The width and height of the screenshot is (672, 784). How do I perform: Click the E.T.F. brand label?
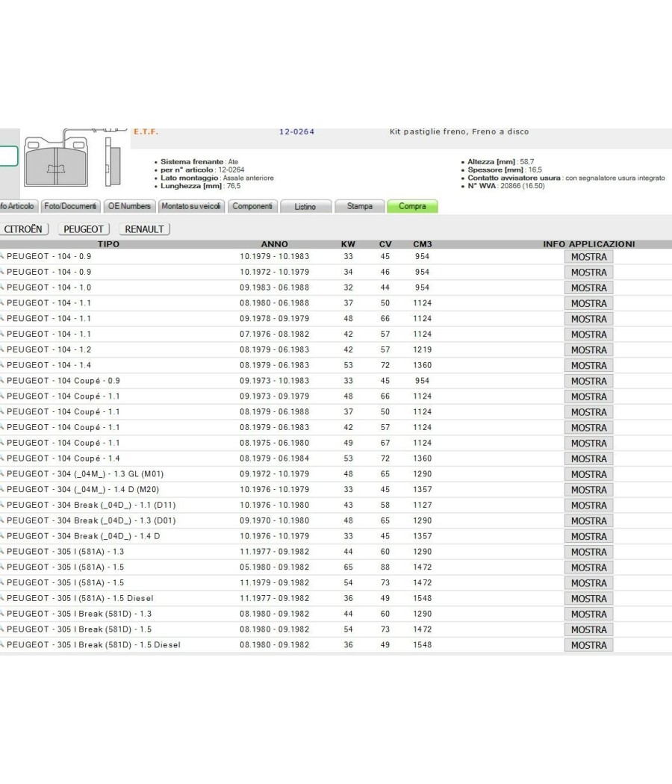pos(146,132)
